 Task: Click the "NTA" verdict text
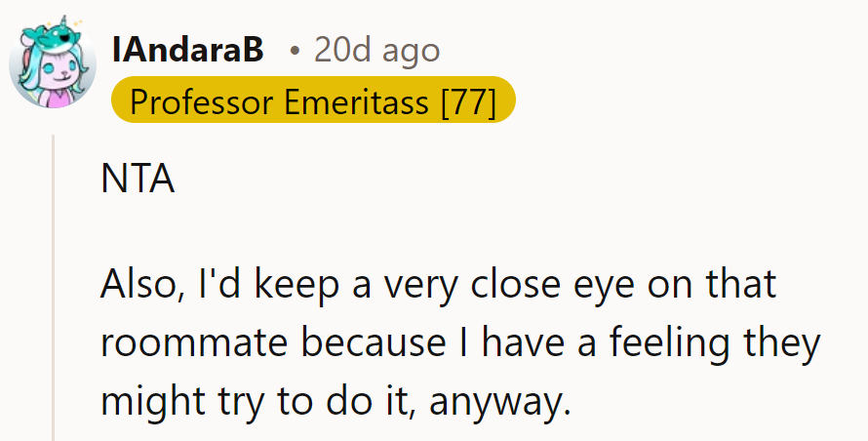[x=137, y=180]
